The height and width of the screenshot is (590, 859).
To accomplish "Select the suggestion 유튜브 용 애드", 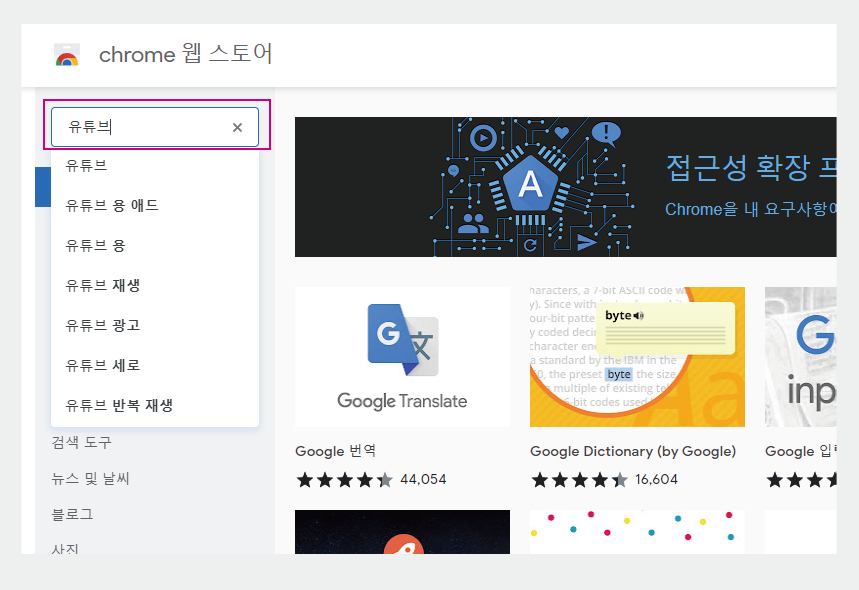I will tap(155, 205).
